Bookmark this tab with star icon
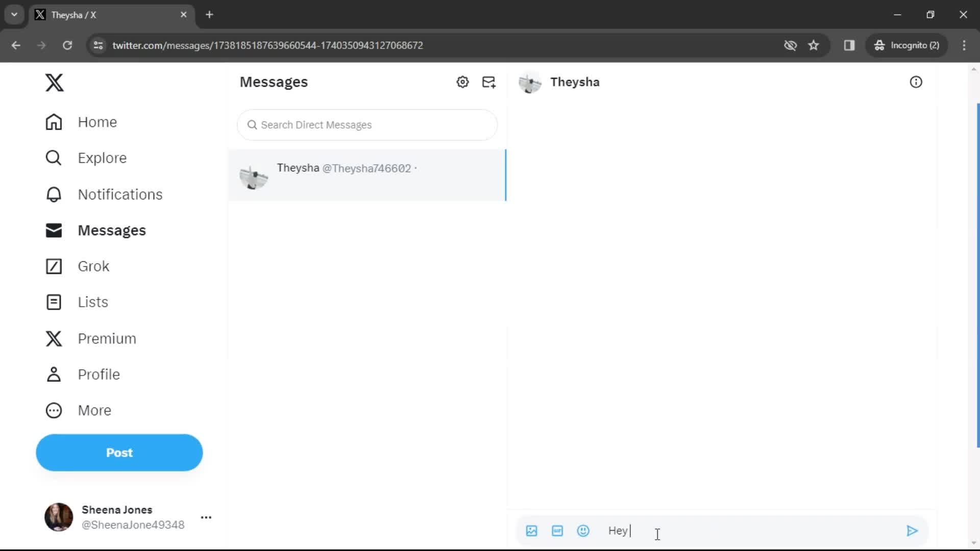The width and height of the screenshot is (980, 551). click(x=814, y=45)
